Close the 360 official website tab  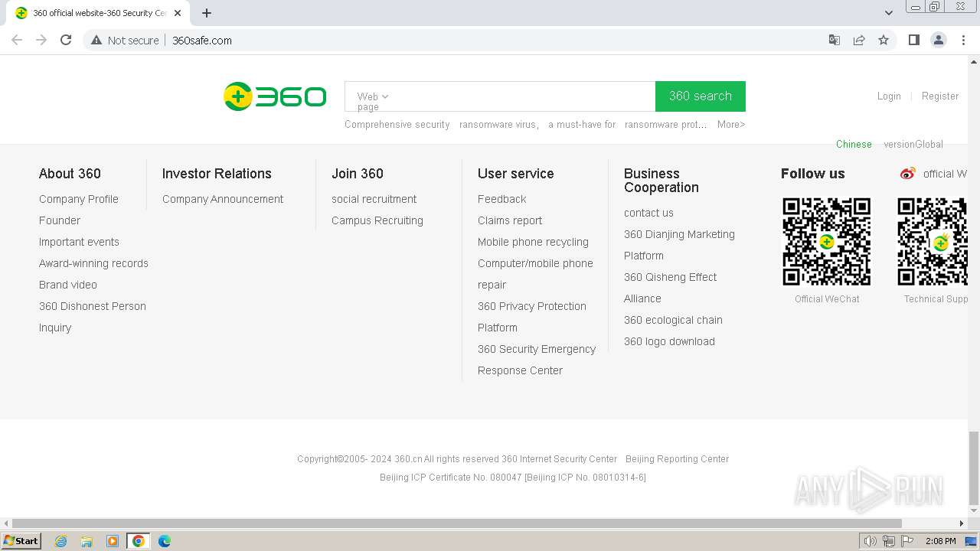[x=178, y=13]
